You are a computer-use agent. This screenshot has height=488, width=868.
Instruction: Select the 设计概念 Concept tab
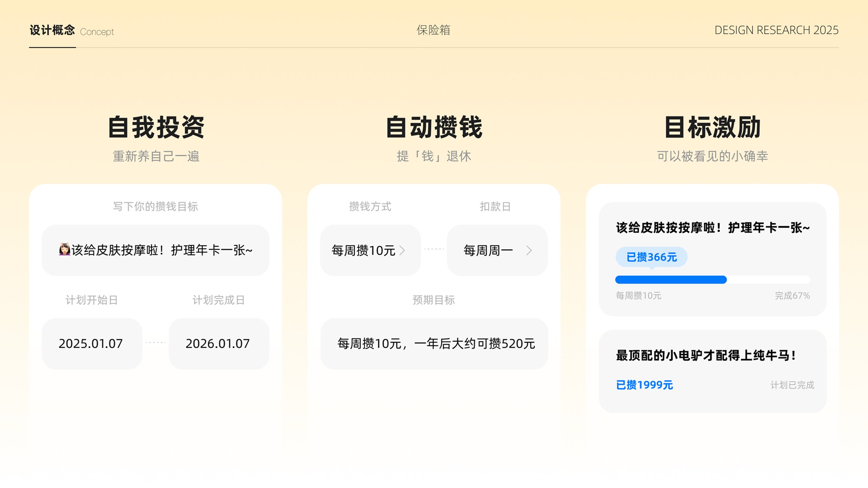click(72, 31)
